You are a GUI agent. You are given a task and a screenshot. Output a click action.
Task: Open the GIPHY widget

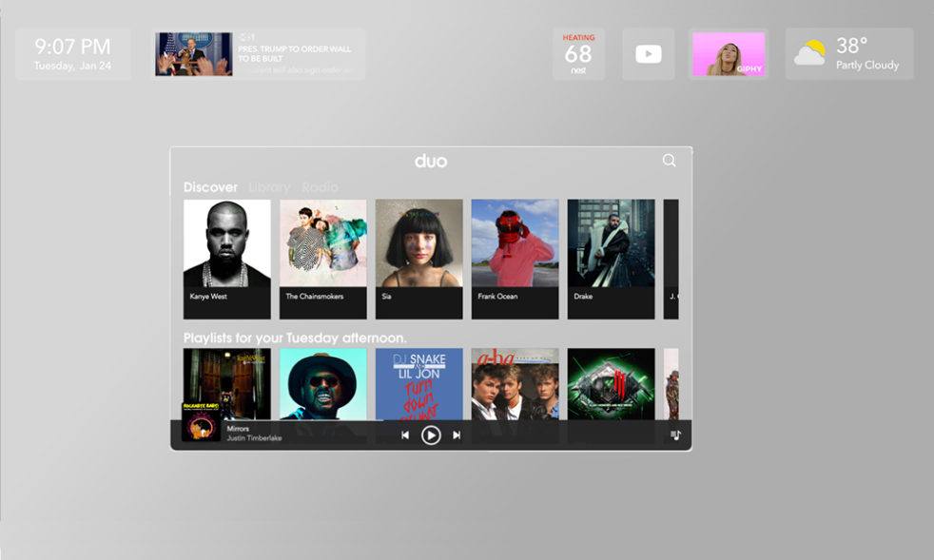[729, 54]
